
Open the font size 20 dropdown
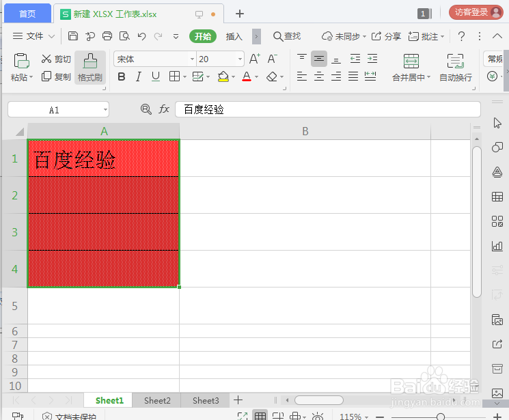(x=240, y=59)
